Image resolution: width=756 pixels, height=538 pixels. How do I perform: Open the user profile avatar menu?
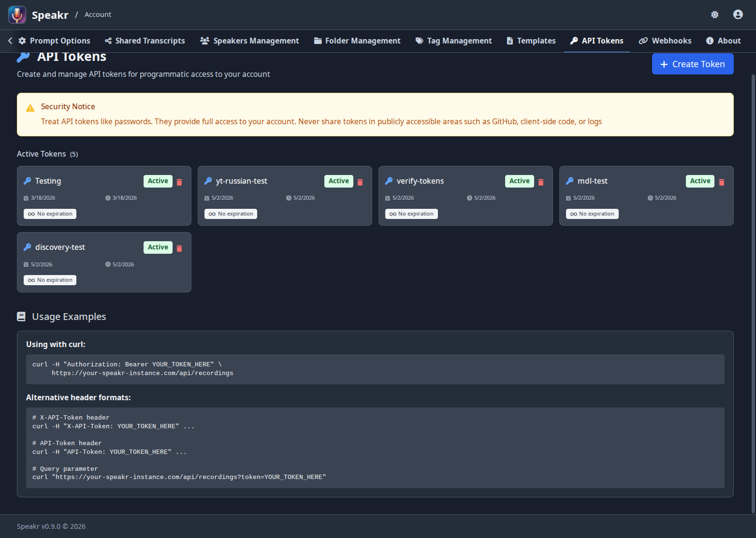pyautogui.click(x=738, y=15)
